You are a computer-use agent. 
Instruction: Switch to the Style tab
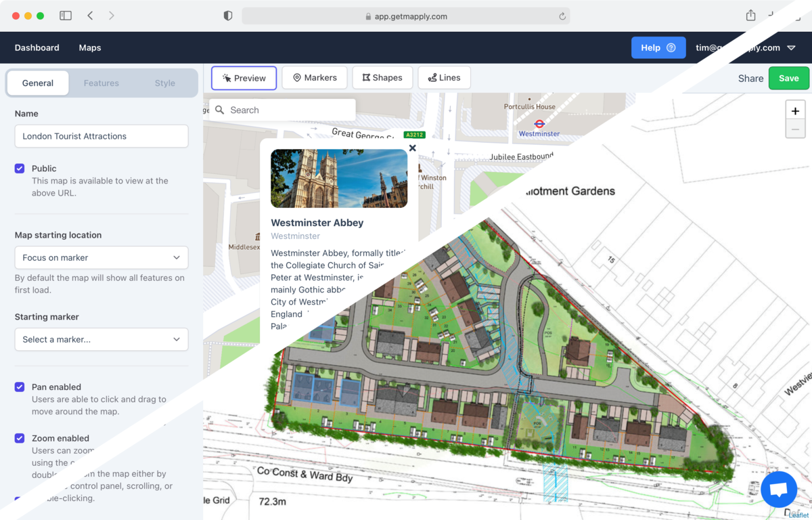coord(164,83)
